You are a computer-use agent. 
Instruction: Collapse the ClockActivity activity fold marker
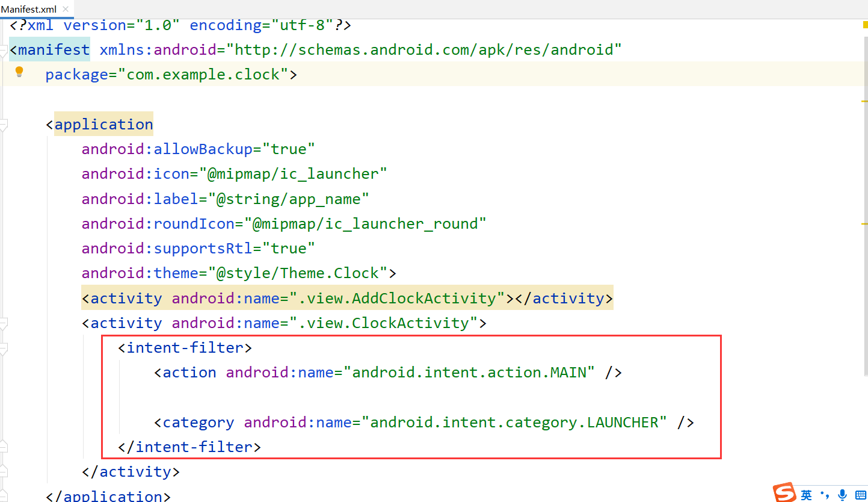[3, 324]
